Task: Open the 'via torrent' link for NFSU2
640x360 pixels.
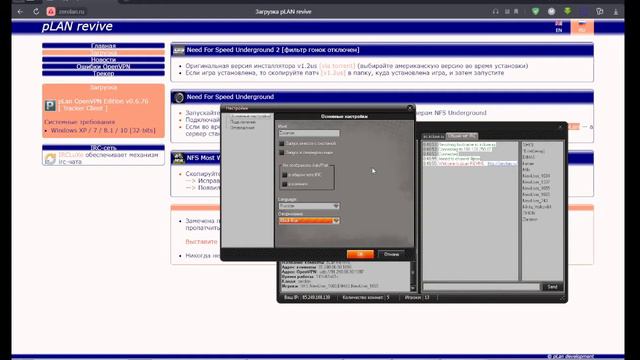Action: (x=337, y=66)
